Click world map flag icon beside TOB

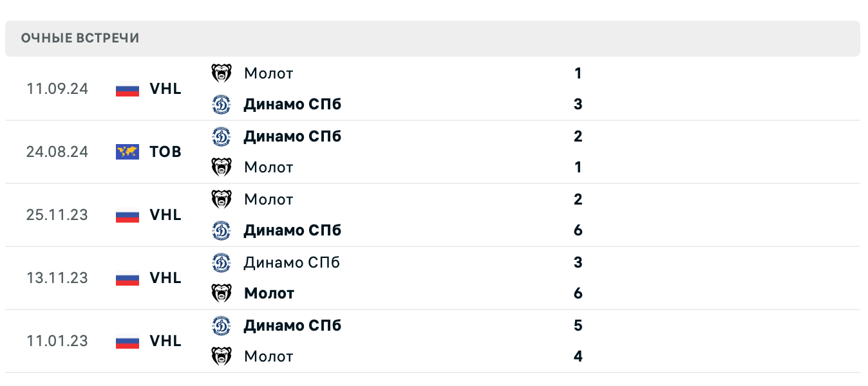tap(127, 152)
